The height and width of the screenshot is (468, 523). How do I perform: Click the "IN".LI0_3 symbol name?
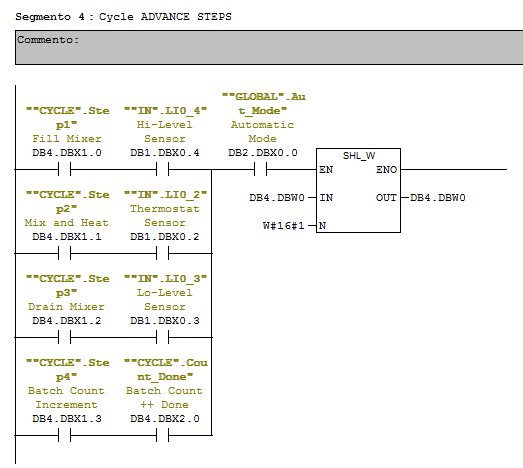(x=165, y=279)
